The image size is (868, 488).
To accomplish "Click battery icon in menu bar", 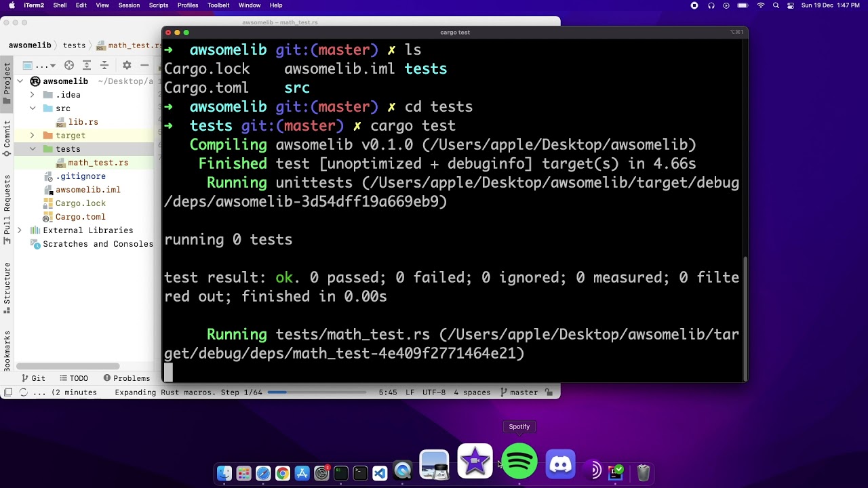I will tap(743, 5).
